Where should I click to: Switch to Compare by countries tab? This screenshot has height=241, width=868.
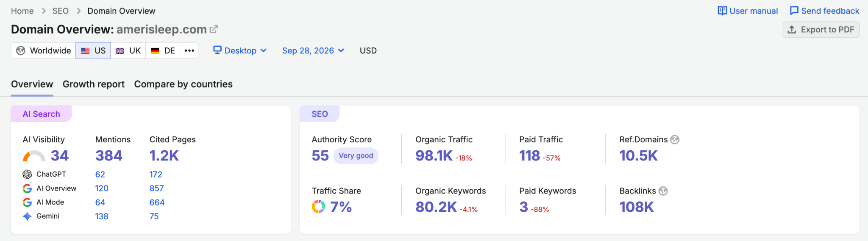tap(184, 84)
